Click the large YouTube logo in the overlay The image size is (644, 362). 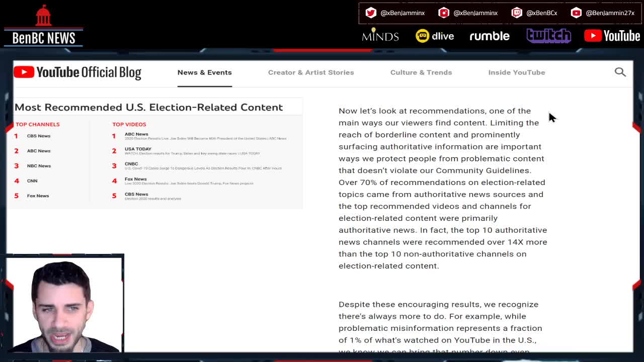coord(612,36)
